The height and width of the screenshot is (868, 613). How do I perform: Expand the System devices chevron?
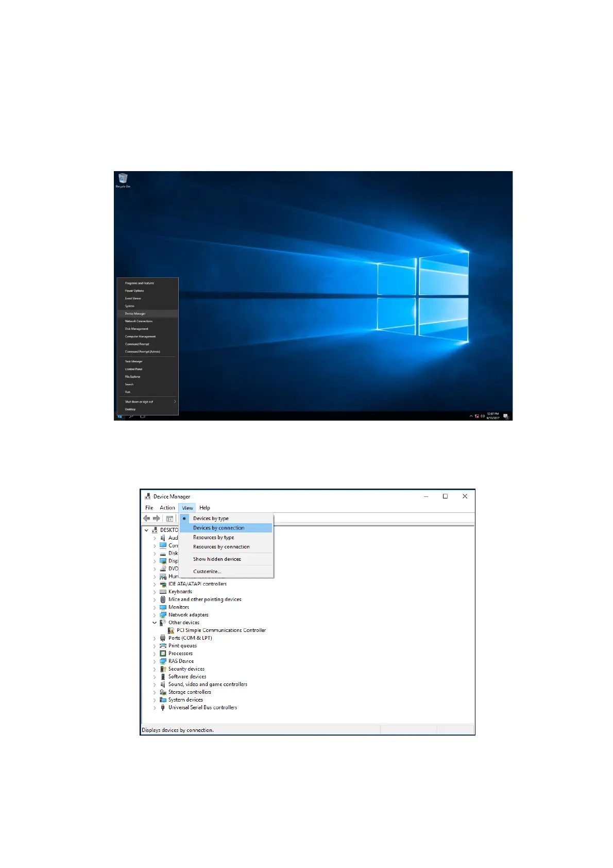tap(155, 700)
